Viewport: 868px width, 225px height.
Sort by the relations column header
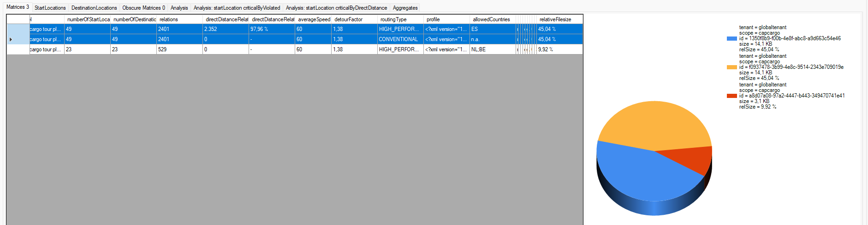[179, 19]
